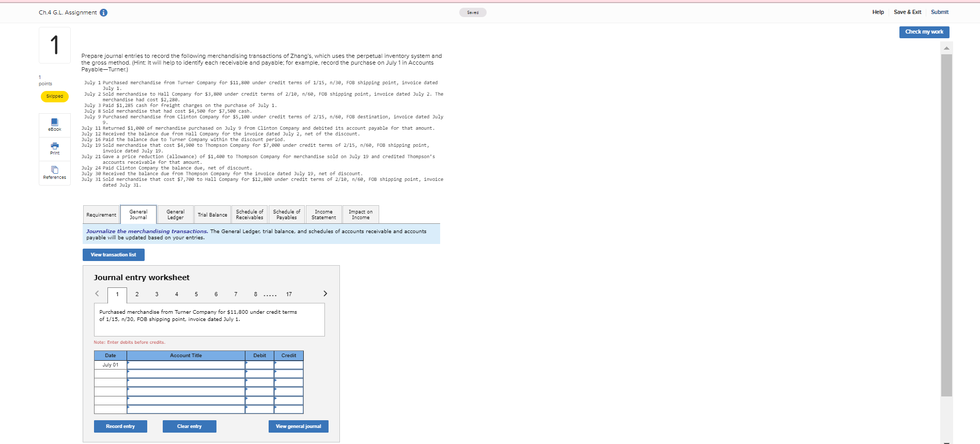This screenshot has height=444, width=980.
Task: Open the third row Account Title dropdown
Action: [186, 382]
